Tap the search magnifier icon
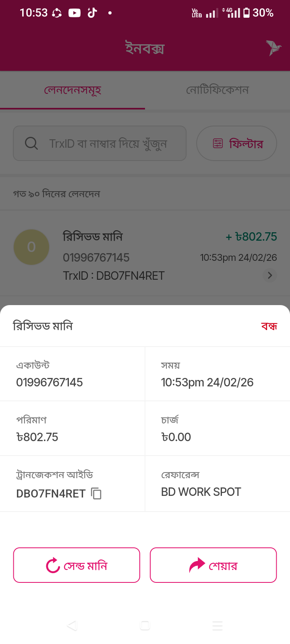The width and height of the screenshot is (290, 644). (x=31, y=143)
